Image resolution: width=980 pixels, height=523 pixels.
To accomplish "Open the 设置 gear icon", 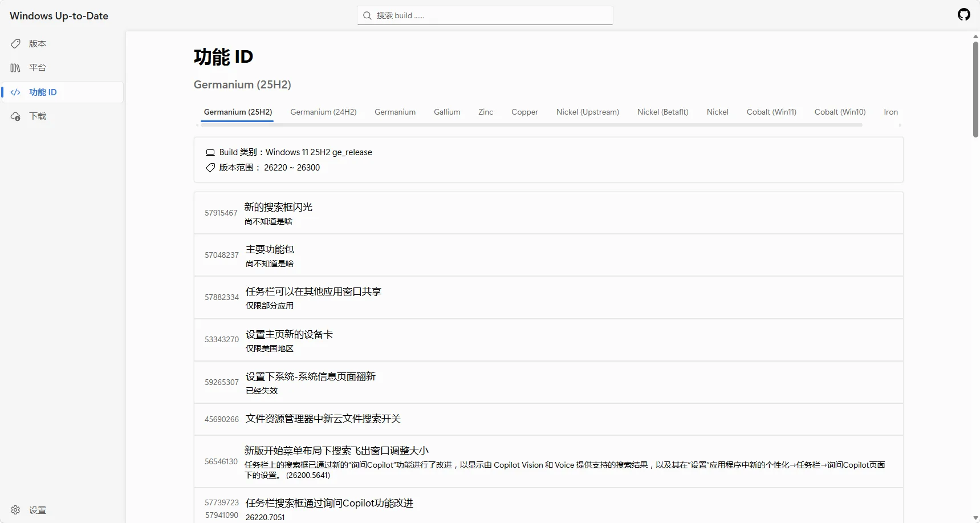I will click(15, 510).
